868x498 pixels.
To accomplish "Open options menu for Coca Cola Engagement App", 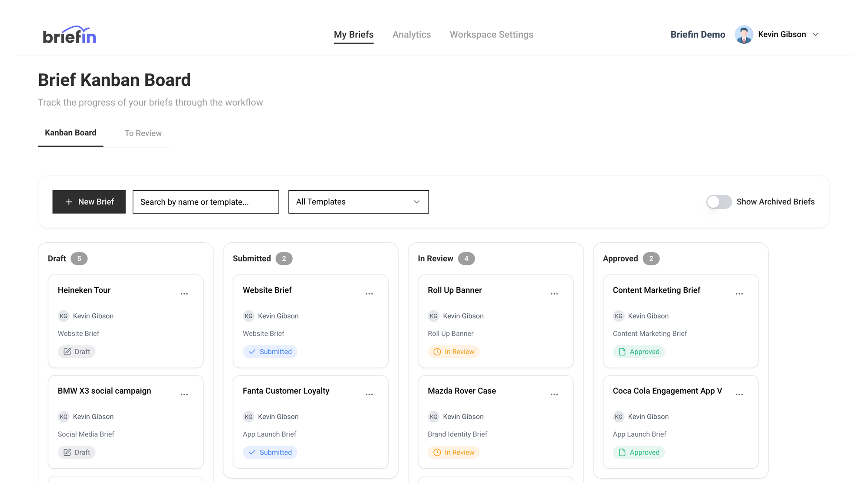I will (x=739, y=394).
